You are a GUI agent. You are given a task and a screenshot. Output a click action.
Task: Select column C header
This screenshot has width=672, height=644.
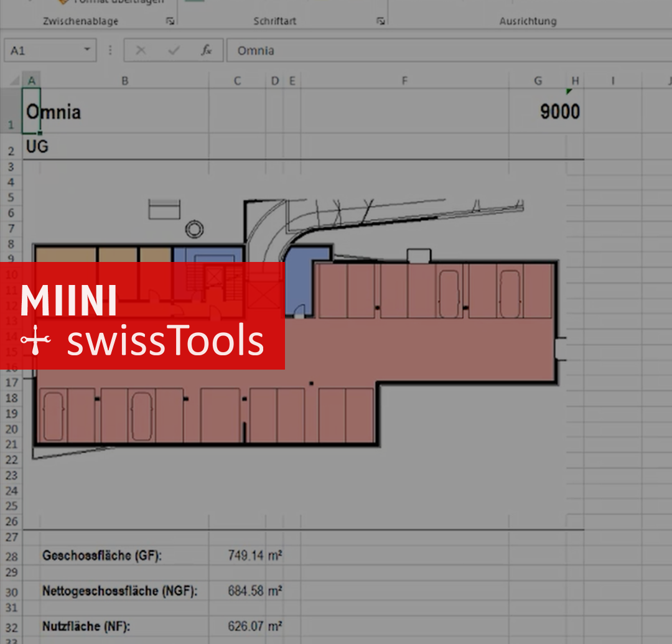pos(238,80)
